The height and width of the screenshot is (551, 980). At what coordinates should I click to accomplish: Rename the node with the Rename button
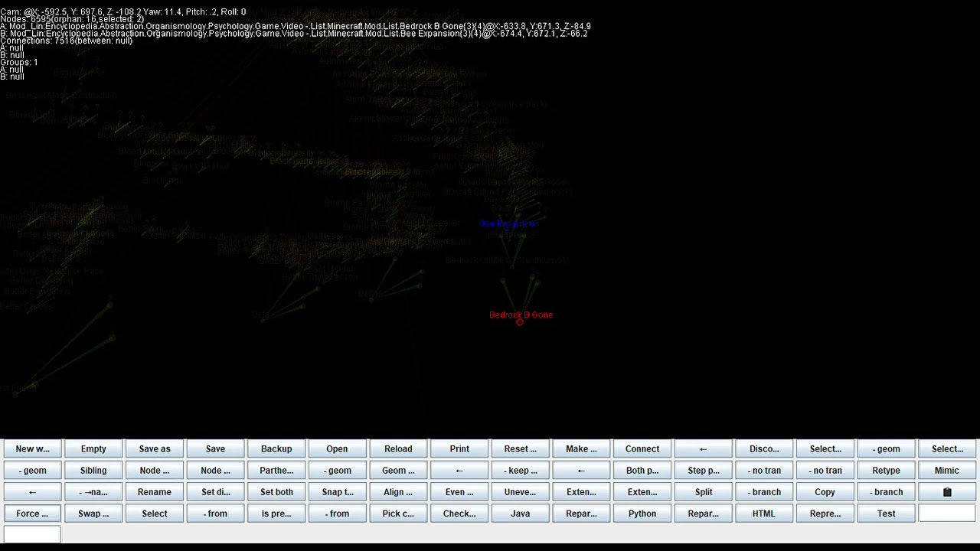pos(155,492)
